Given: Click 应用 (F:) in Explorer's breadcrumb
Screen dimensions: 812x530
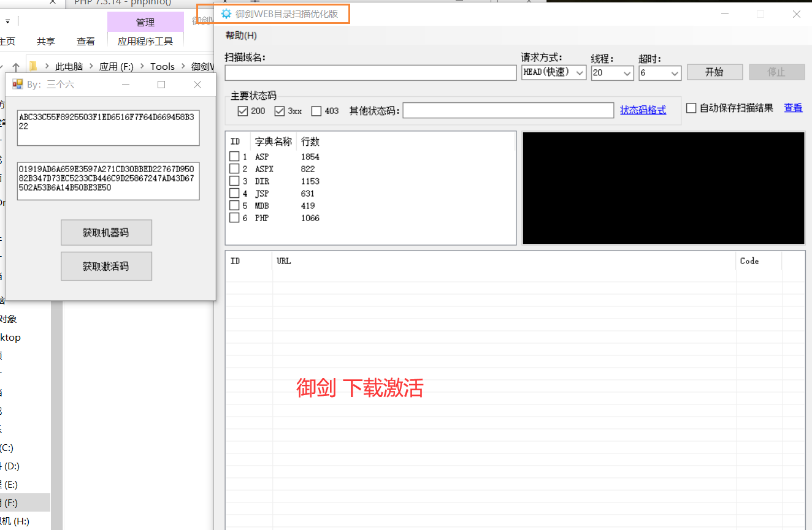Looking at the screenshot, I should pyautogui.click(x=117, y=66).
